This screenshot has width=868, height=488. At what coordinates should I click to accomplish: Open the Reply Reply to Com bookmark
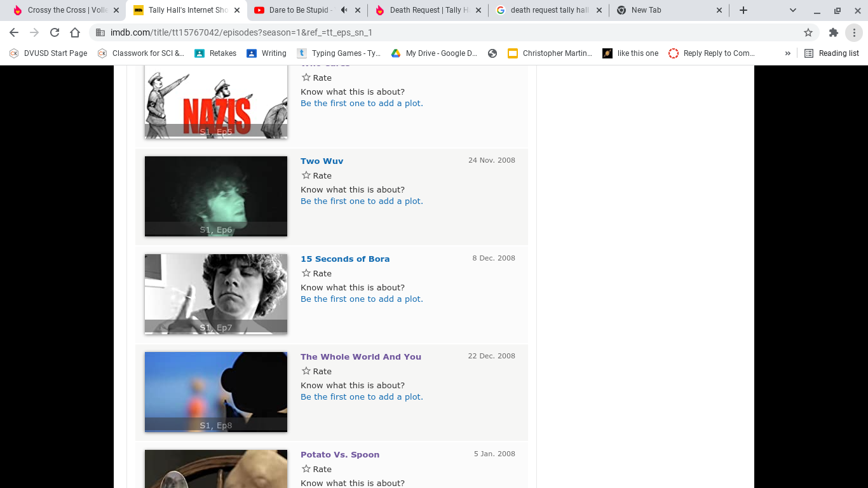coord(712,53)
